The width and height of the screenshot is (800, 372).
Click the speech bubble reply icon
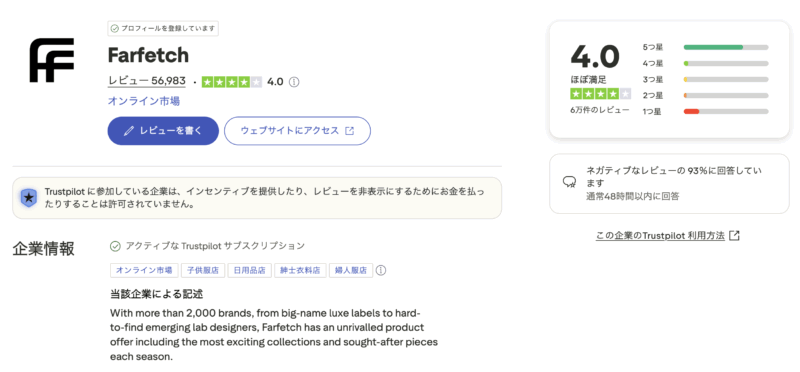pyautogui.click(x=569, y=182)
